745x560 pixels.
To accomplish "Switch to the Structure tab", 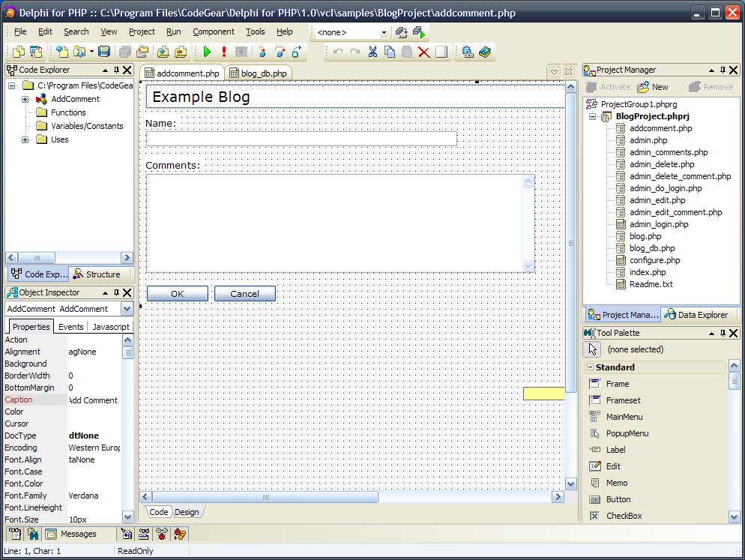I will click(97, 274).
